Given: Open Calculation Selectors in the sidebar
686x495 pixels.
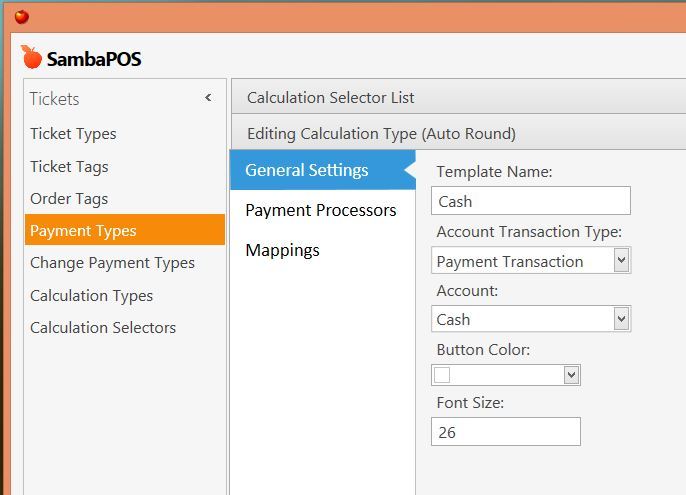Looking at the screenshot, I should 103,328.
